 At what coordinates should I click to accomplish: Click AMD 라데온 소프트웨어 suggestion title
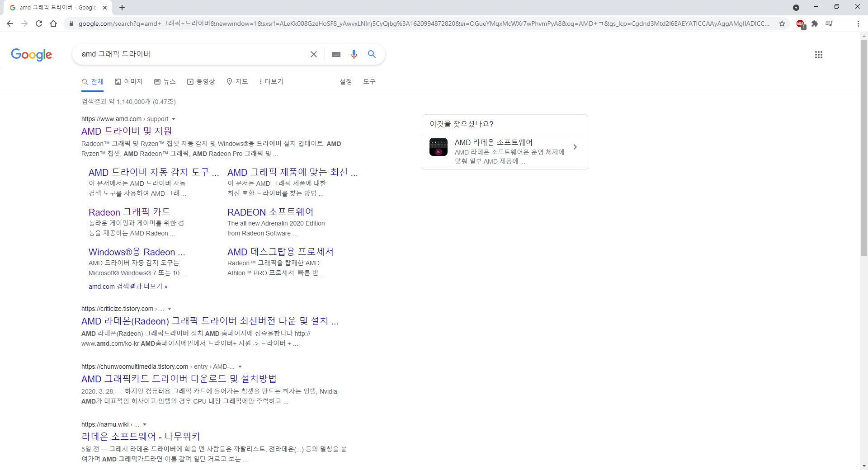point(493,142)
